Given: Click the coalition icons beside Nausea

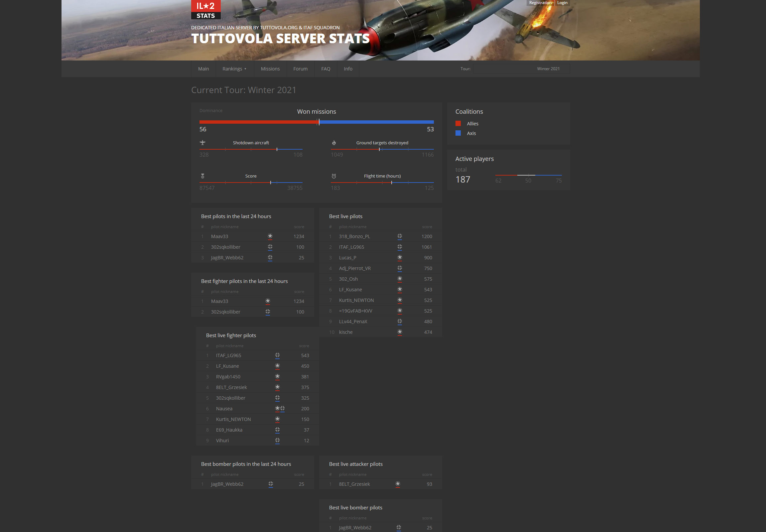Looking at the screenshot, I should pyautogui.click(x=280, y=409).
